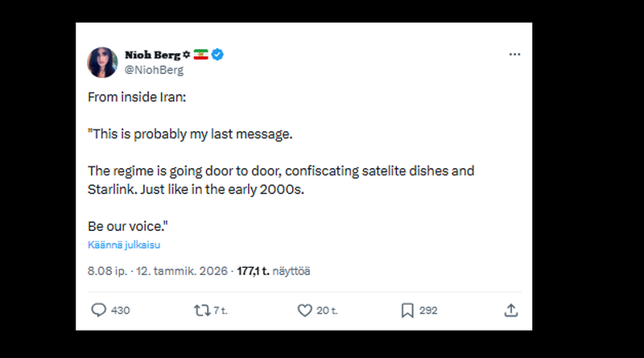The image size is (644, 358).
Task: Bookmark this post by Nioh Berg
Action: (407, 311)
